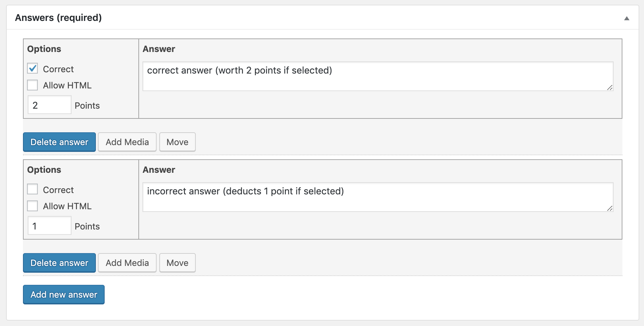Open Add Media for the first answer
644x326 pixels.
coord(127,142)
